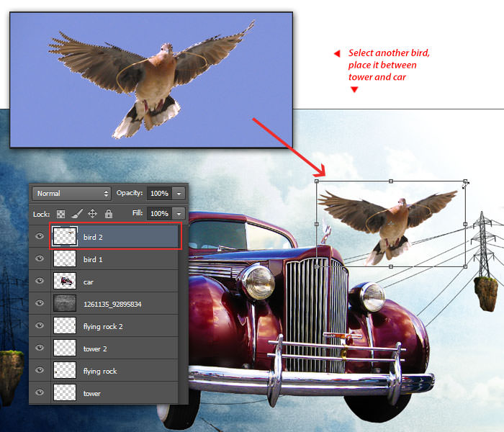Click the 'flying rock 2' layer name
The image size is (504, 432).
(x=103, y=327)
